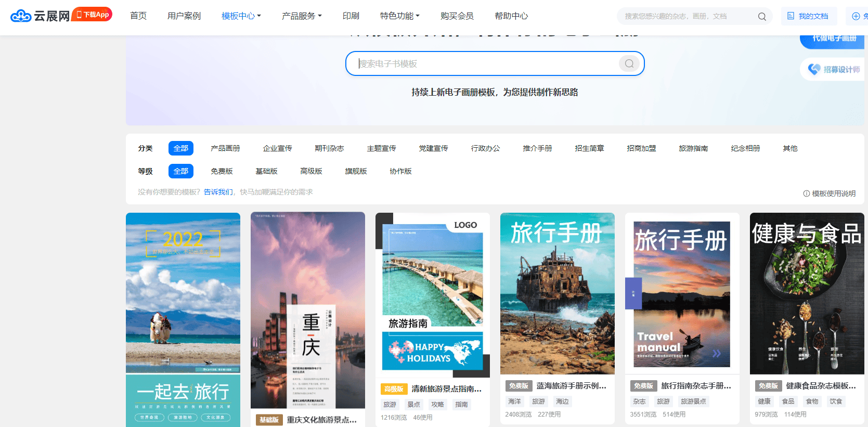Click the 云展网 cloud logo
868x427 pixels.
click(x=40, y=16)
